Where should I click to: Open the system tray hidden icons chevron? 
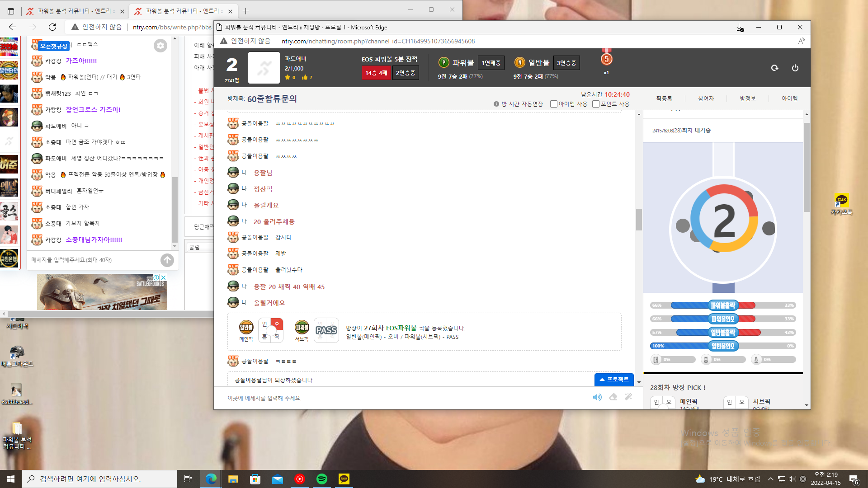(770, 479)
